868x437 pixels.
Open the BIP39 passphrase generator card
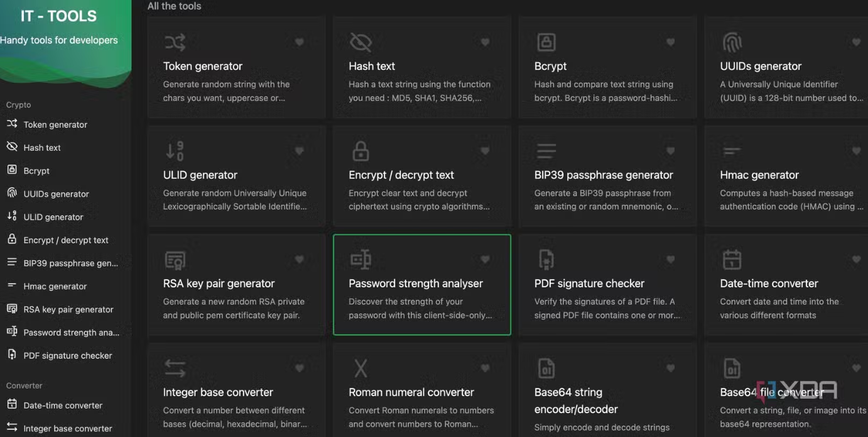point(607,176)
